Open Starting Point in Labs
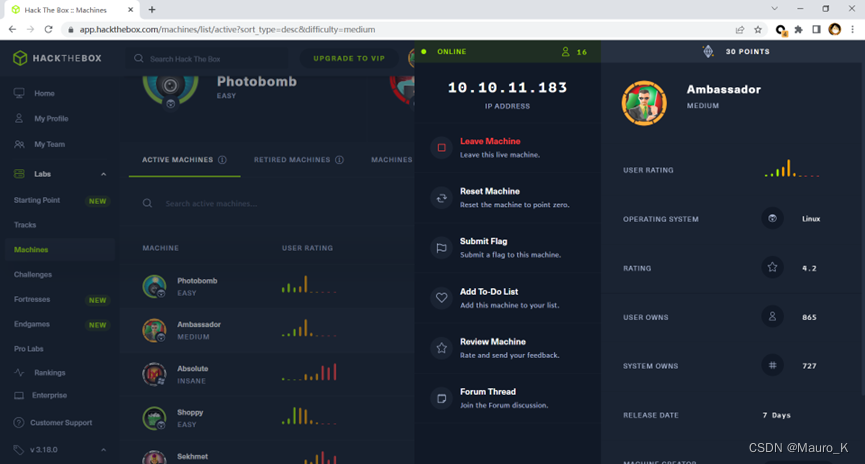This screenshot has width=865, height=464. 37,200
